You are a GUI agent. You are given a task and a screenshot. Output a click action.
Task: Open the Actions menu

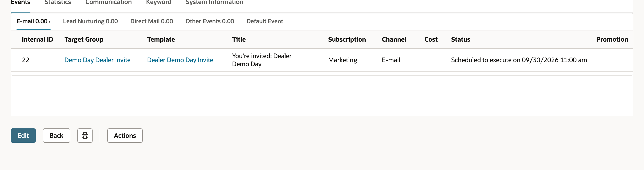pyautogui.click(x=125, y=136)
